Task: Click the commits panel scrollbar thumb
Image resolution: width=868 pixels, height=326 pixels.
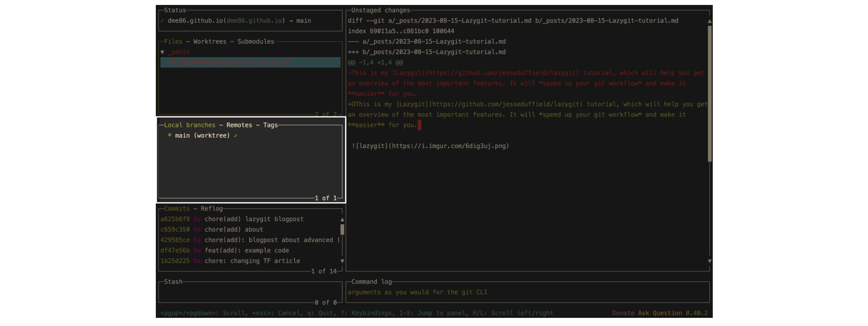Action: pos(342,230)
